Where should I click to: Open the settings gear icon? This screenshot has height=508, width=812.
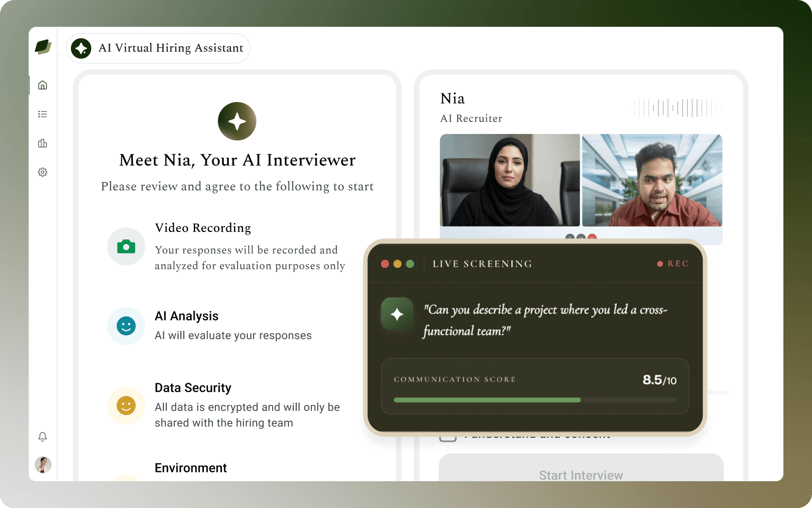point(42,172)
